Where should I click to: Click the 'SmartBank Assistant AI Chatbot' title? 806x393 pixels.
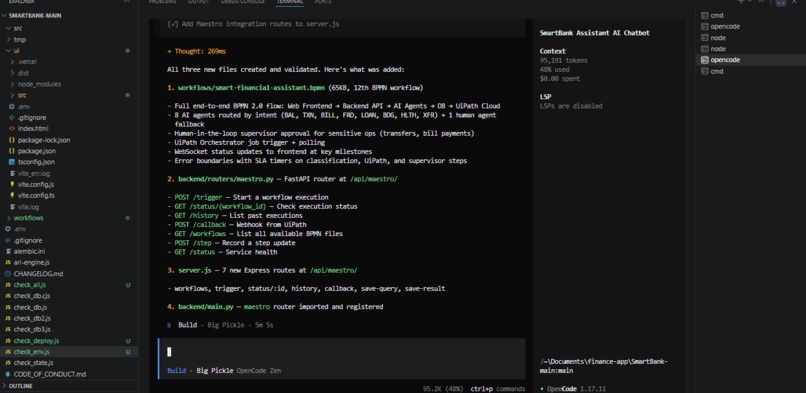[x=594, y=33]
